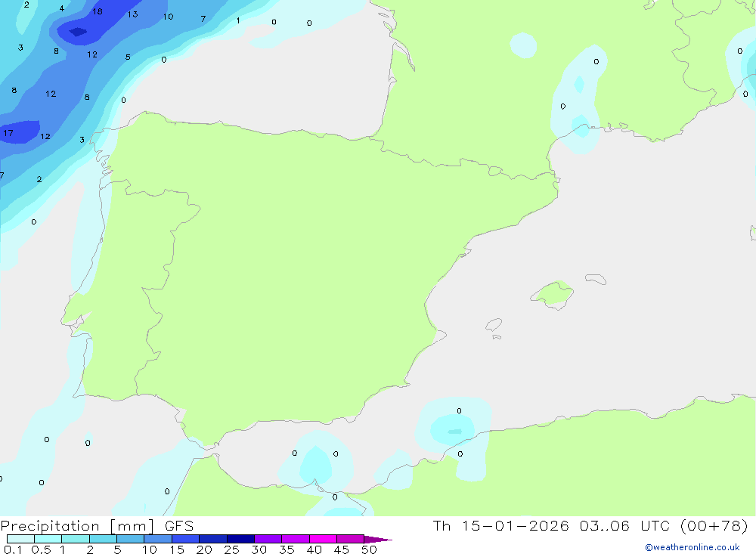Click the map value '5' off the coast
Screen dimensions: 756x554
click(x=128, y=57)
